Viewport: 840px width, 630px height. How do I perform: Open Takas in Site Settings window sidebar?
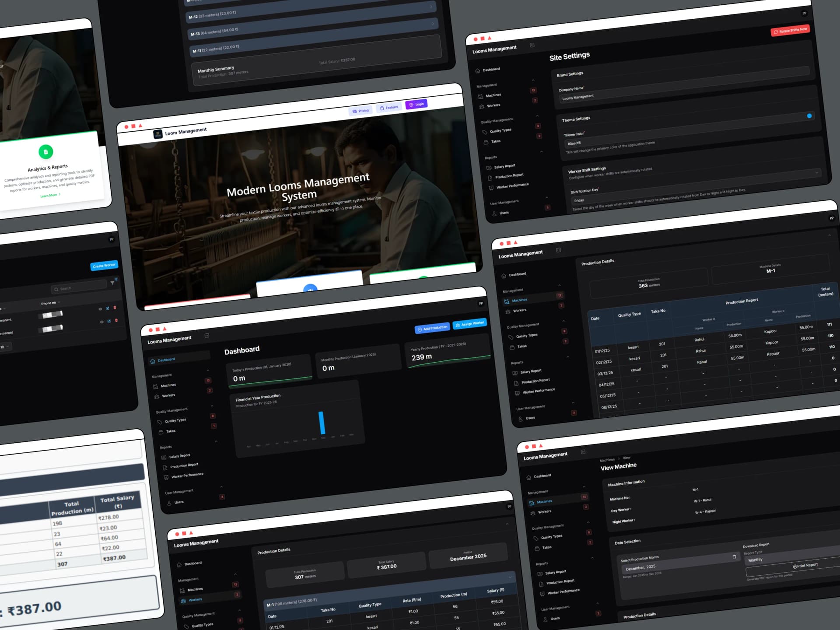pyautogui.click(x=496, y=141)
